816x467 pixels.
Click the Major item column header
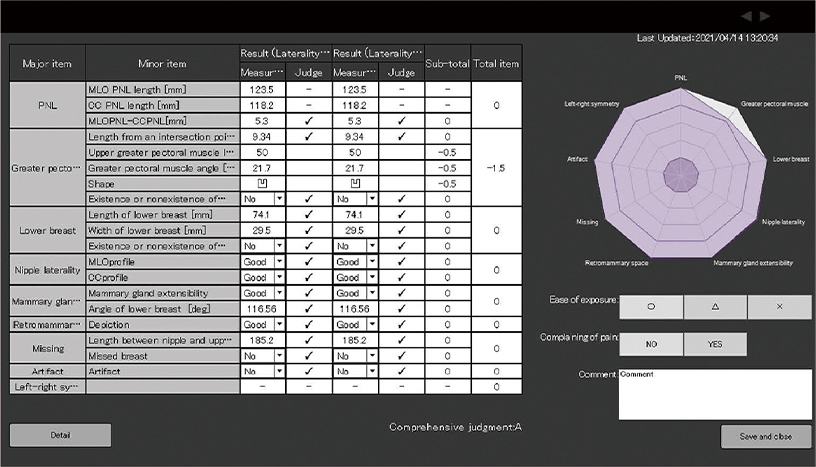pyautogui.click(x=47, y=63)
